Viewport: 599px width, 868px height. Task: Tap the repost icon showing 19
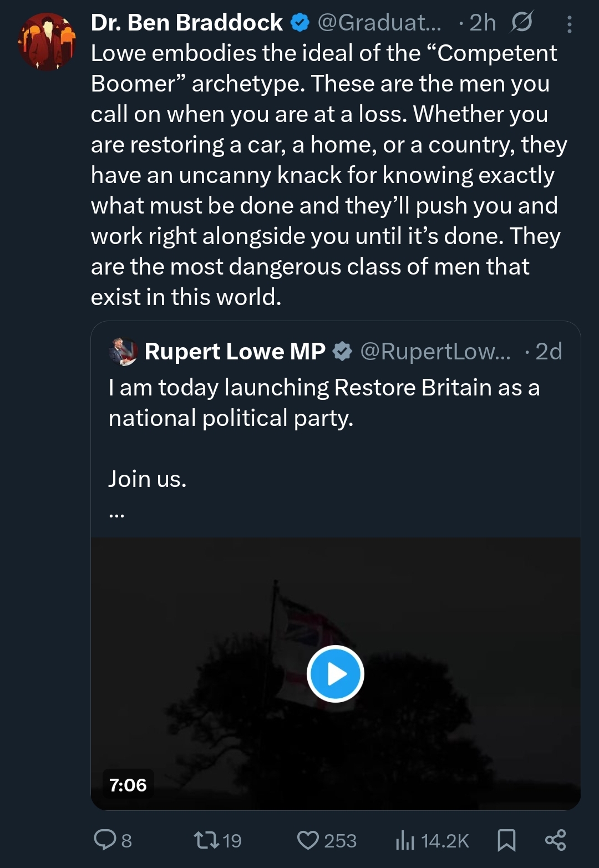[207, 840]
